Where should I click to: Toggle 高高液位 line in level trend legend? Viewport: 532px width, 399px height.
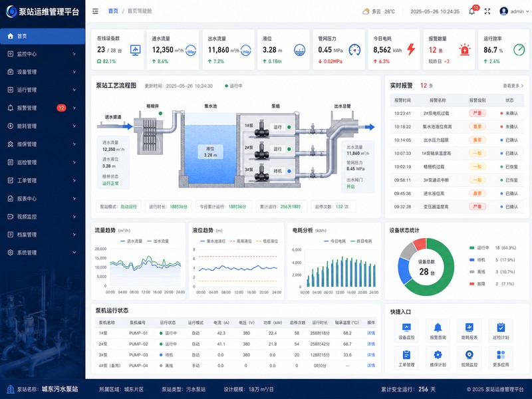(x=241, y=241)
